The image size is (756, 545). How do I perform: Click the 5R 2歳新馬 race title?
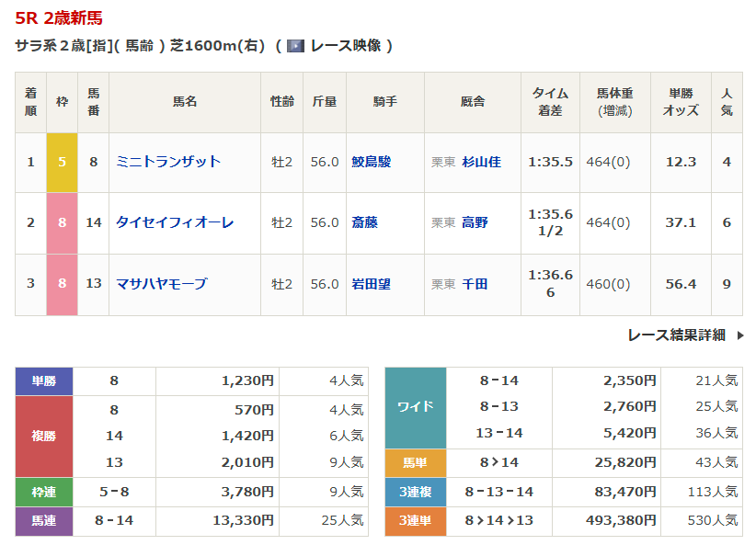59,18
